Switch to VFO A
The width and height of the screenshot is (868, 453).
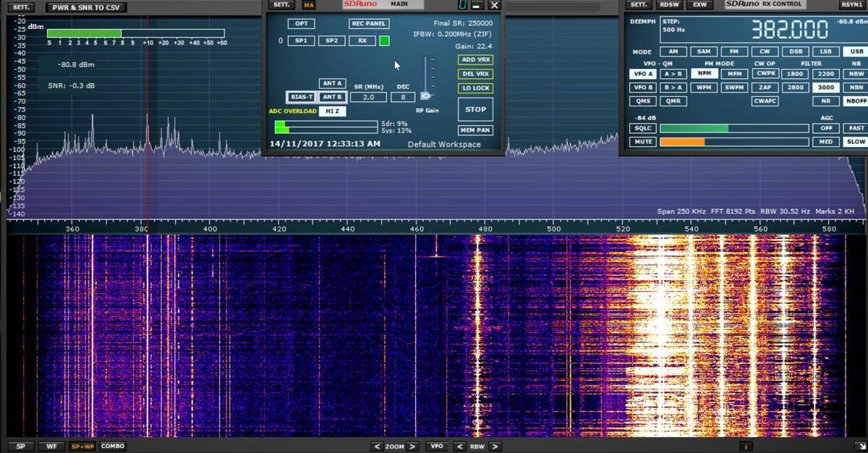tap(643, 74)
